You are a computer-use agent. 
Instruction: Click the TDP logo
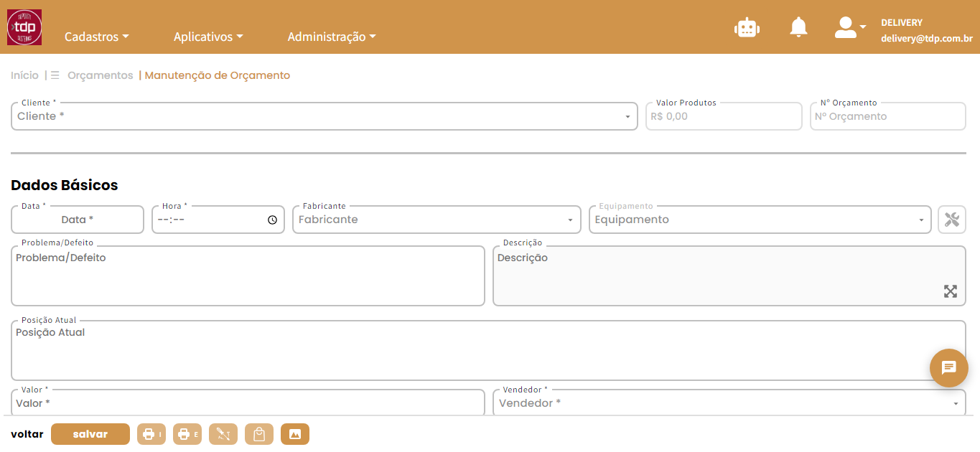coord(24,27)
